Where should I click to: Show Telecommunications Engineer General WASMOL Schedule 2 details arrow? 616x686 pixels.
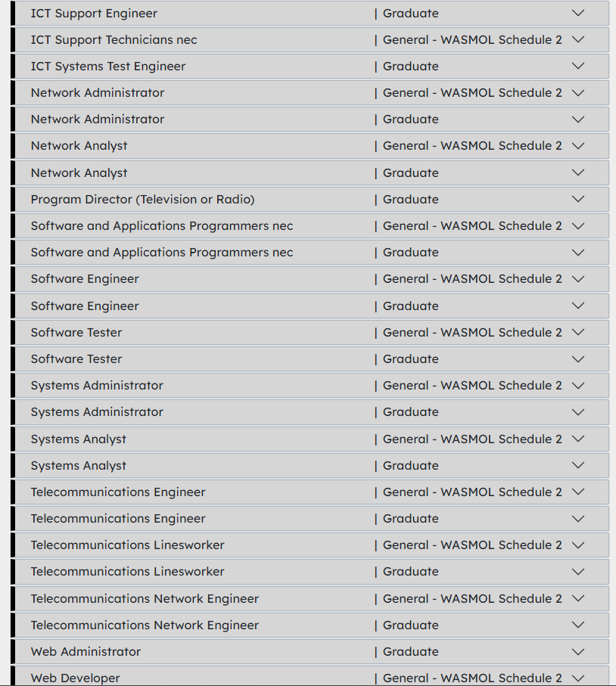[578, 492]
